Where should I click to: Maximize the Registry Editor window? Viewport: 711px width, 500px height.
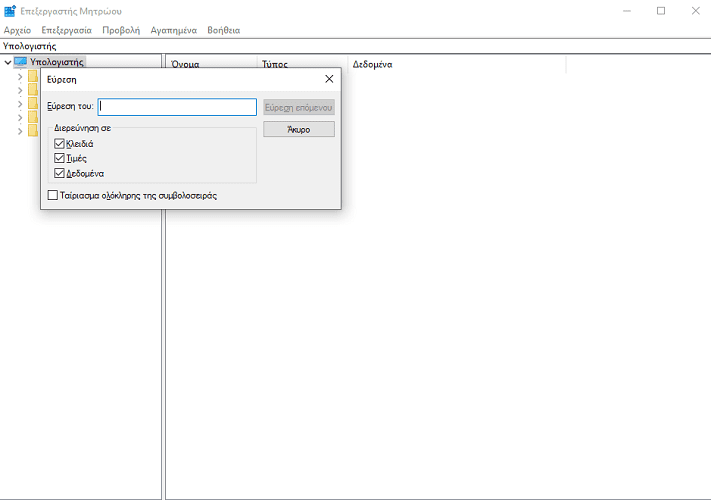(661, 11)
